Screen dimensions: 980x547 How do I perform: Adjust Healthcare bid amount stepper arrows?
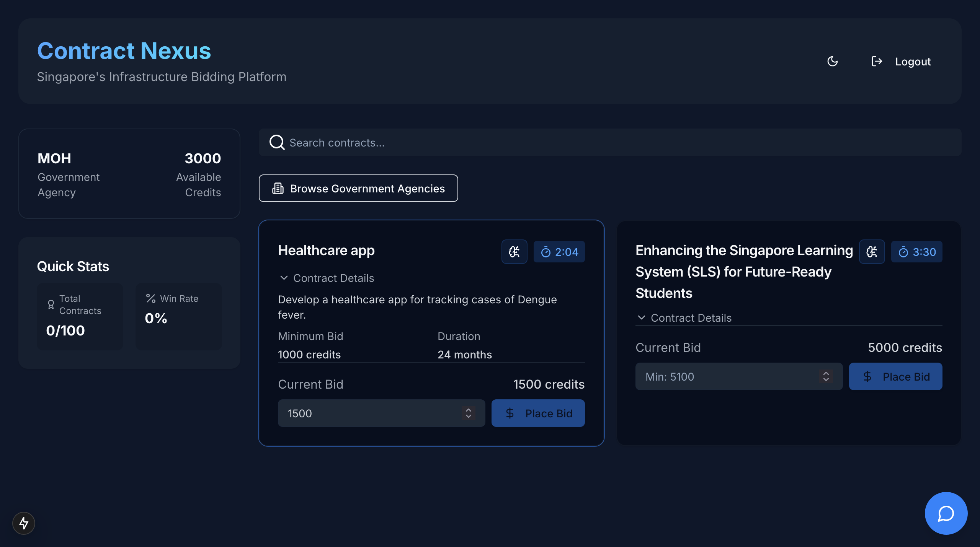tap(468, 413)
